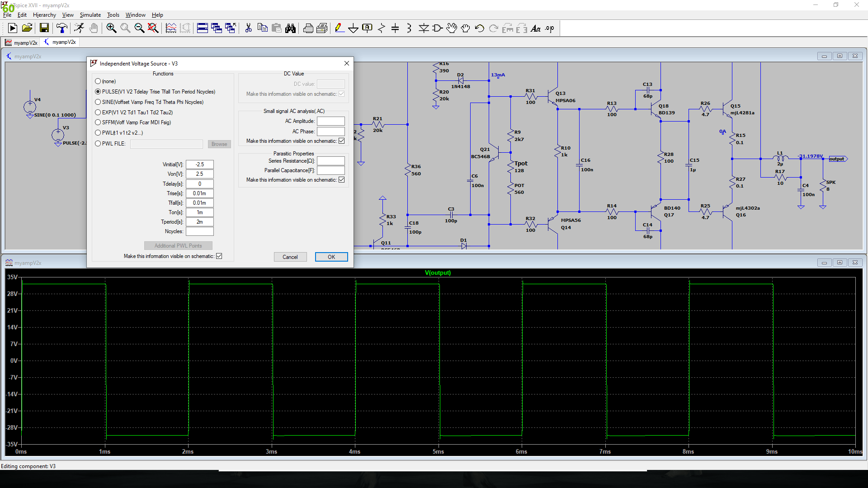Click the Tfall[s] field
Image resolution: width=868 pixels, height=488 pixels.
[199, 203]
